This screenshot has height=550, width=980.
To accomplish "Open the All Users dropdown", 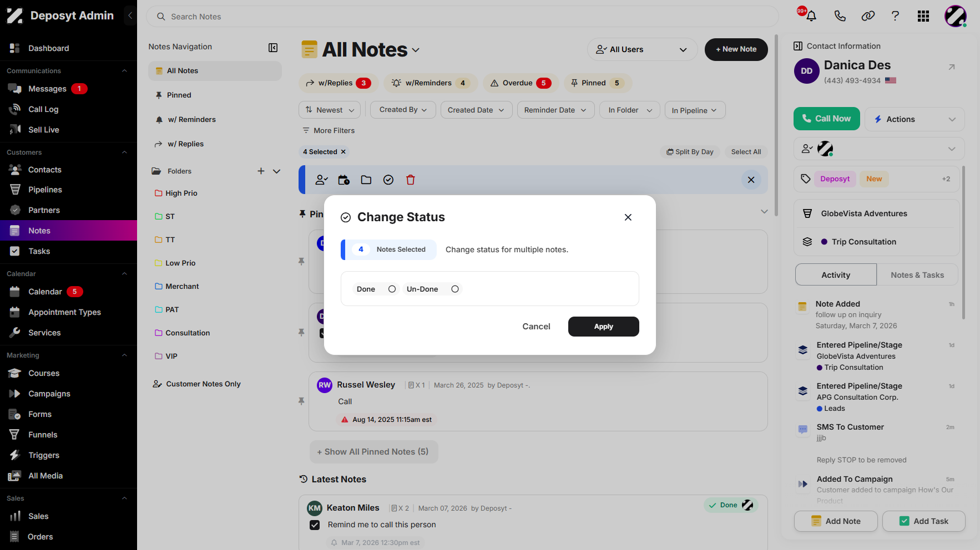I will [x=642, y=50].
